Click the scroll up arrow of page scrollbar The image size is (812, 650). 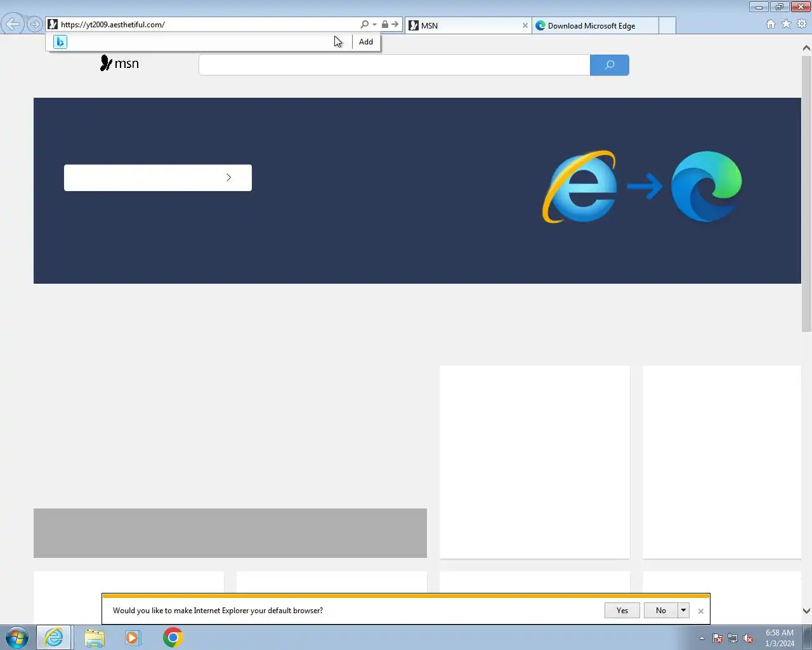(806, 48)
